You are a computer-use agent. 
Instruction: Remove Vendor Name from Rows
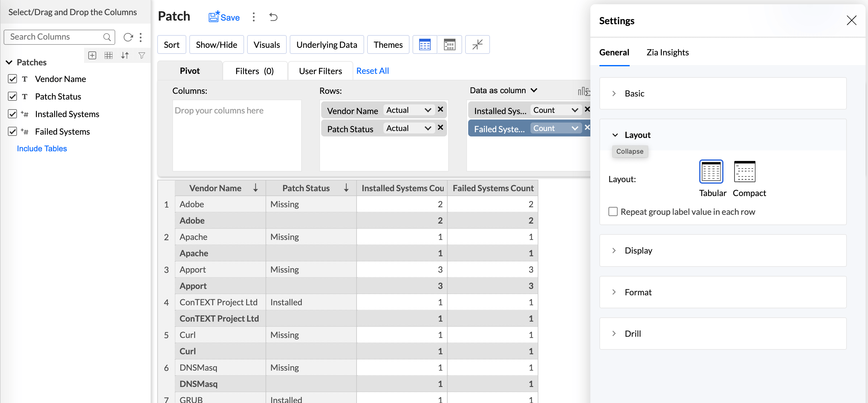[440, 110]
